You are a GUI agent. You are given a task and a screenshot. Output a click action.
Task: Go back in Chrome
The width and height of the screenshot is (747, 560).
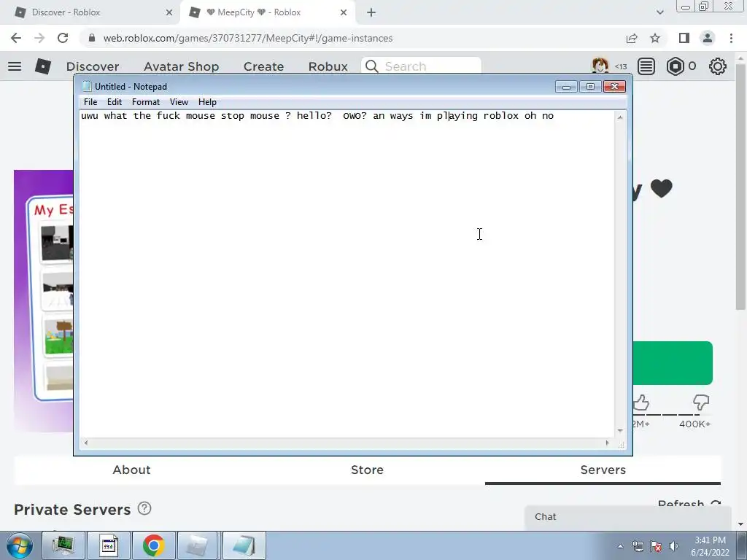pyautogui.click(x=16, y=38)
